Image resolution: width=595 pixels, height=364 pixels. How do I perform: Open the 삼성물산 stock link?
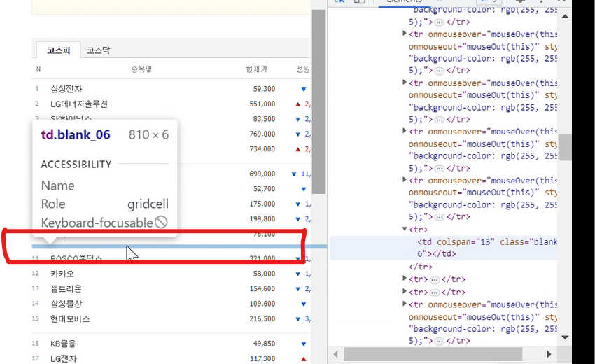(x=66, y=304)
